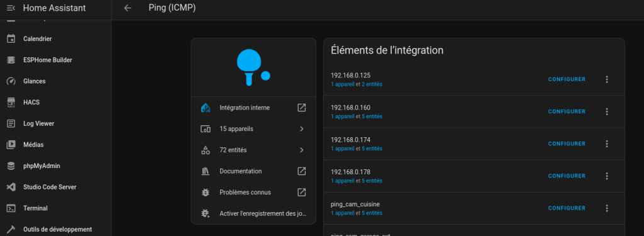Go back using the arrow beside Ping (ICMP)
The height and width of the screenshot is (236, 644).
[128, 8]
